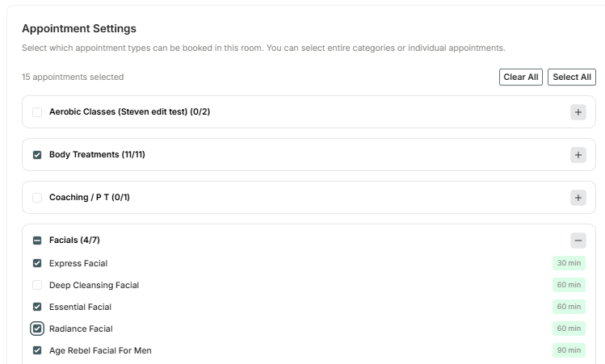Expand Body Treatments using the plus icon
This screenshot has width=605, height=364.
(x=578, y=155)
